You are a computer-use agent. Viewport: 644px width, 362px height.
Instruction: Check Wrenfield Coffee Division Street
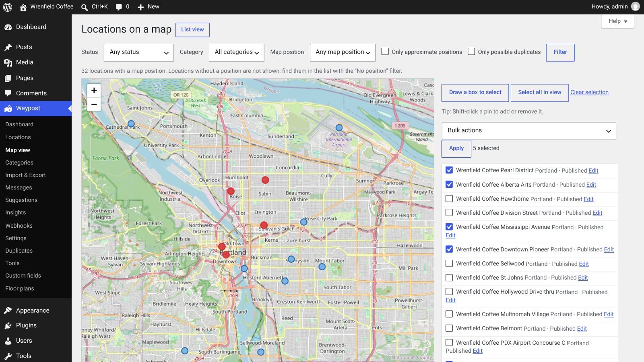[449, 212]
